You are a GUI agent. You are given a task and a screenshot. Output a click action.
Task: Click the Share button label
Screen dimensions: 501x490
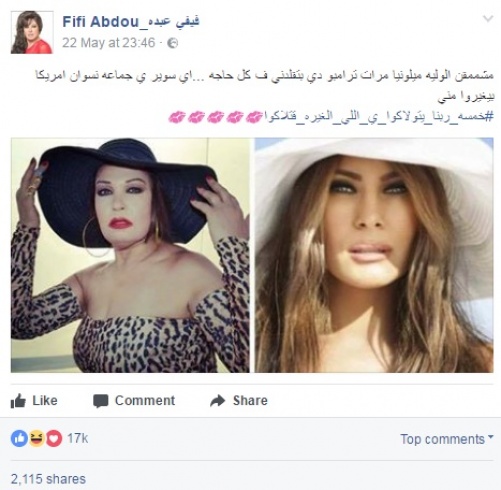click(250, 400)
